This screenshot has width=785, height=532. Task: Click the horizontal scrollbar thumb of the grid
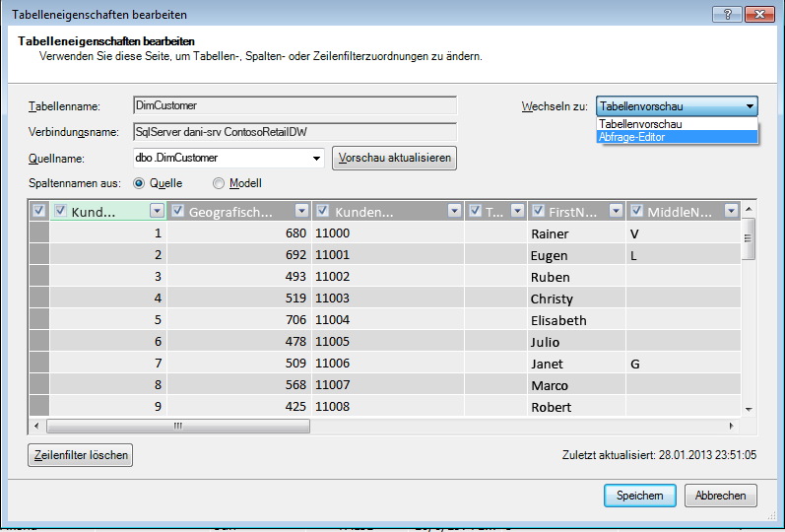pyautogui.click(x=178, y=427)
